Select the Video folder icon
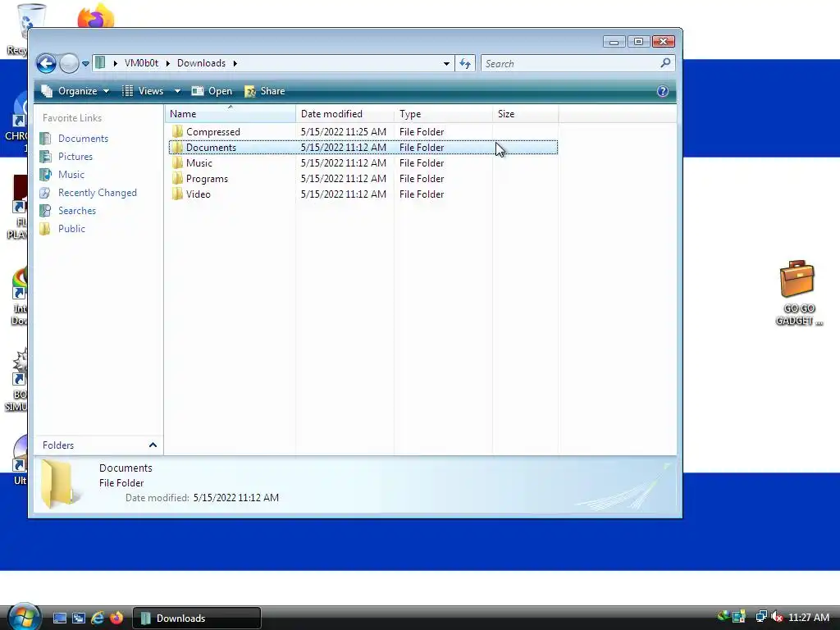Viewport: 840px width, 630px height. 177,194
